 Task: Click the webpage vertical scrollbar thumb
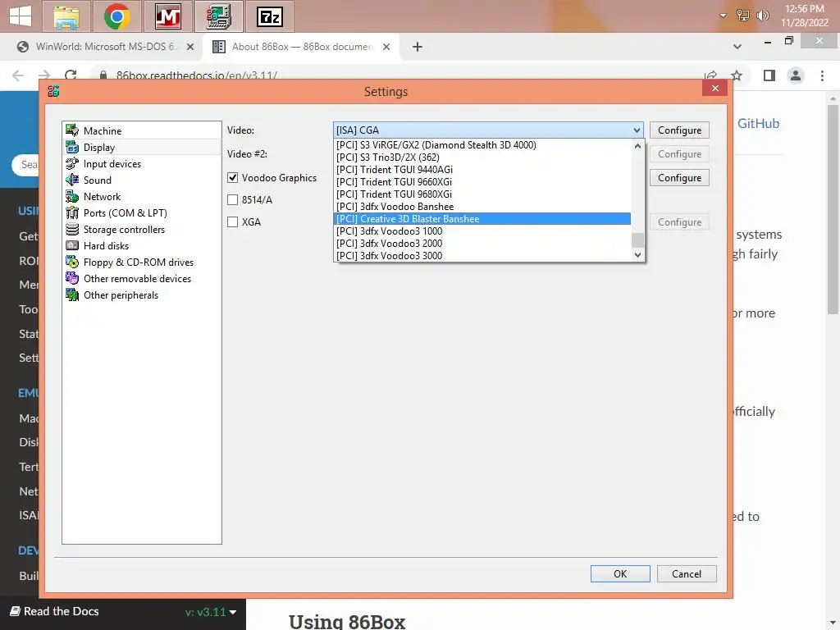click(832, 209)
